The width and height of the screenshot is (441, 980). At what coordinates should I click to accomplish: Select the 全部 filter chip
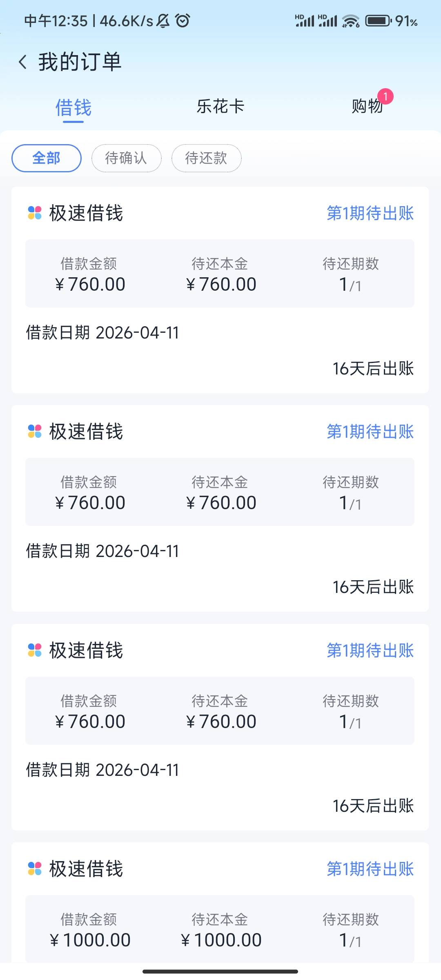tap(47, 158)
